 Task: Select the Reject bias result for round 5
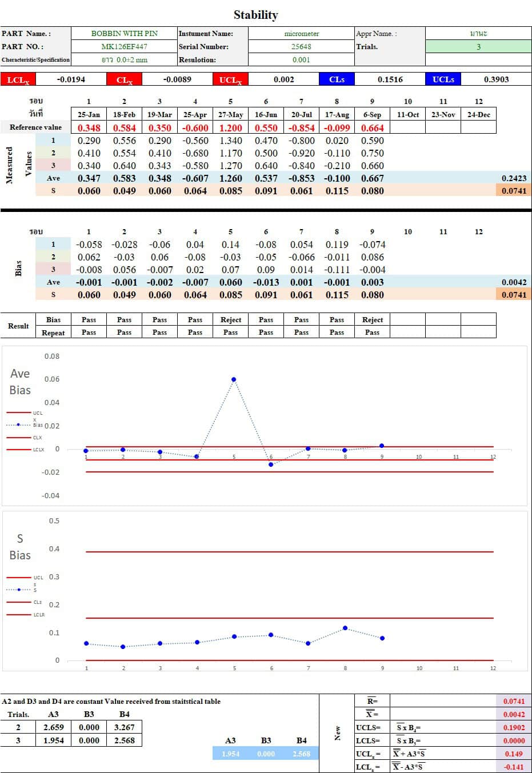coord(230,320)
